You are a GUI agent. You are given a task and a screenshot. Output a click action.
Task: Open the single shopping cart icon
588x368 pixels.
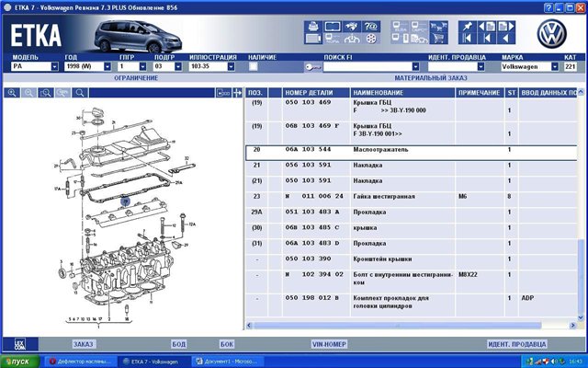[439, 39]
